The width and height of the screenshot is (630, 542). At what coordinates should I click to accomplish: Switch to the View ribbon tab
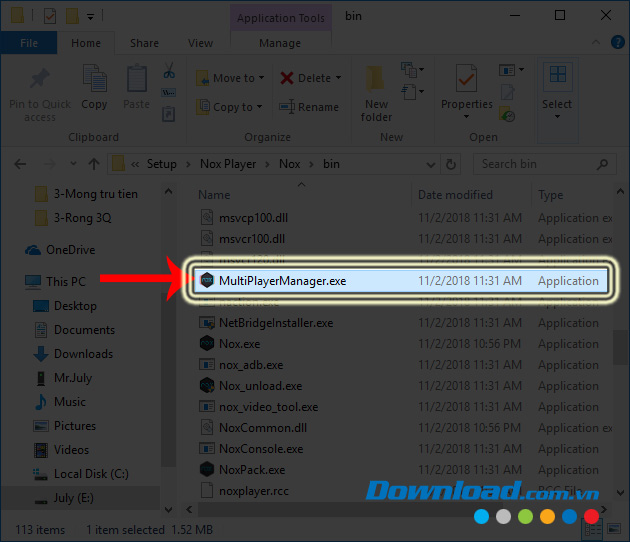click(200, 43)
